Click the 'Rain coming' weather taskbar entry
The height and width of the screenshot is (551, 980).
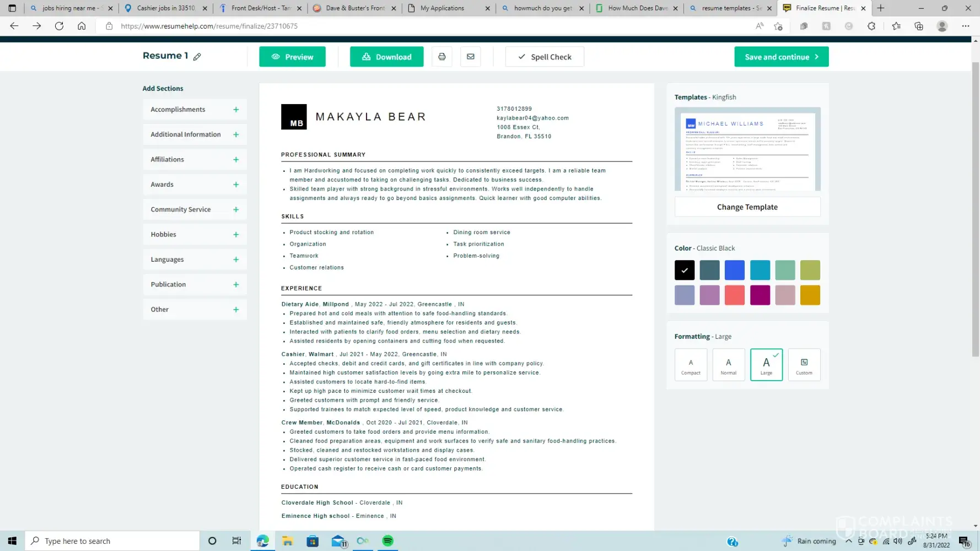point(809,541)
